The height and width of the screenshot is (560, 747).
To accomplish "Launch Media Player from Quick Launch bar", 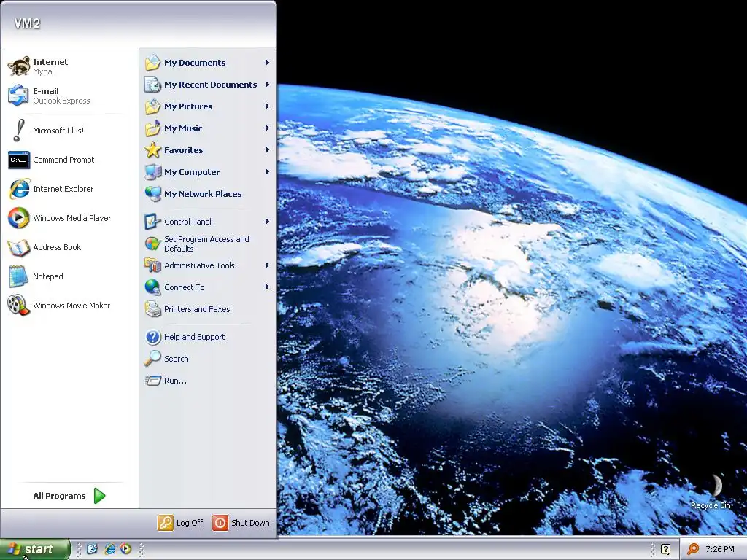I will tap(125, 549).
